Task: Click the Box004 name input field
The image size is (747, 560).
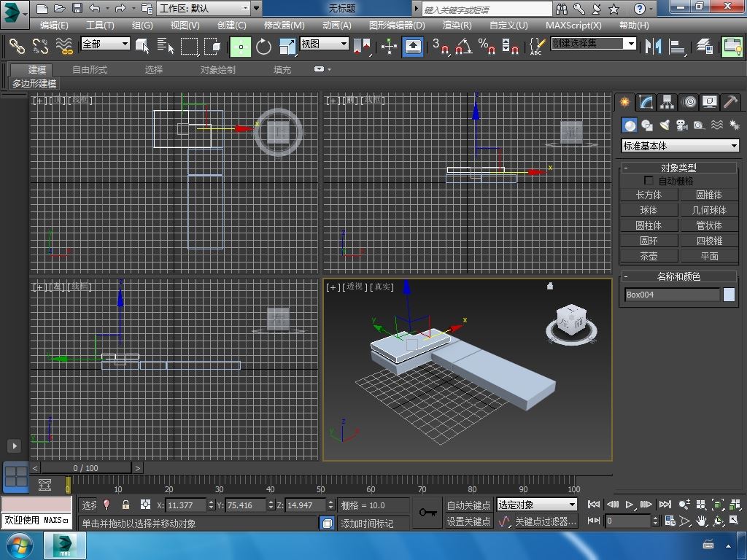Action: pyautogui.click(x=672, y=295)
